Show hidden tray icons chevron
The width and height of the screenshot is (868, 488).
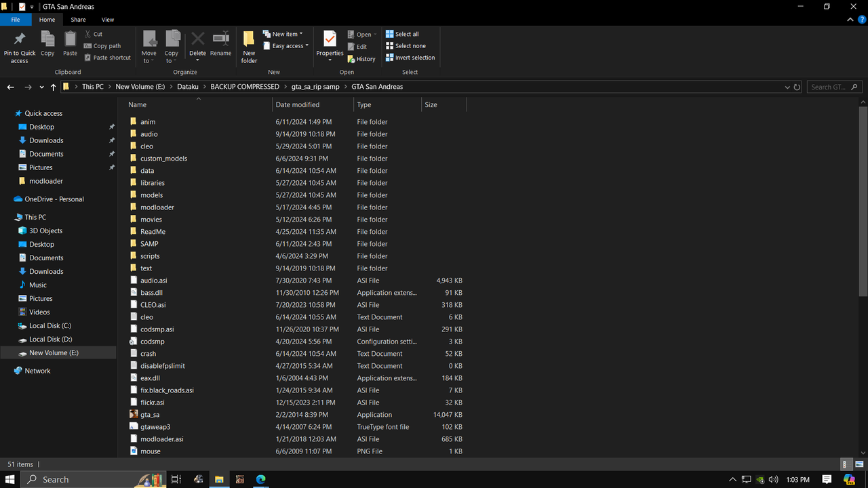click(x=732, y=479)
